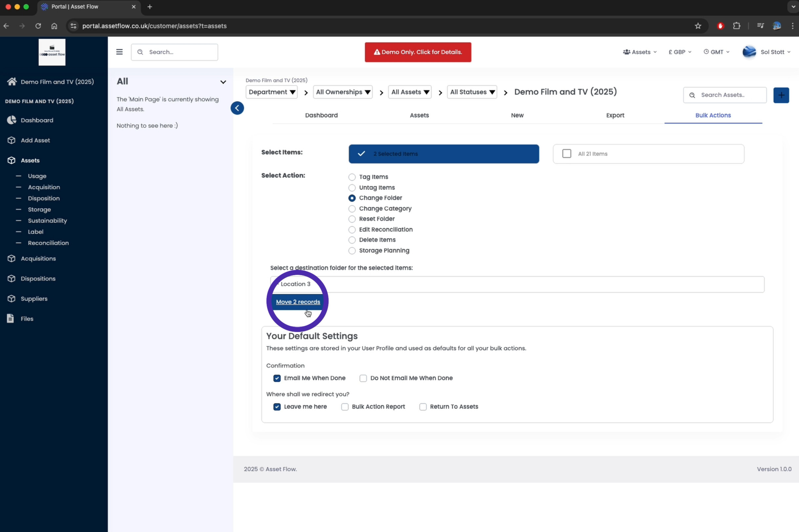Viewport: 799px width, 532px height.
Task: Open Add Asset in sidebar
Action: point(35,140)
